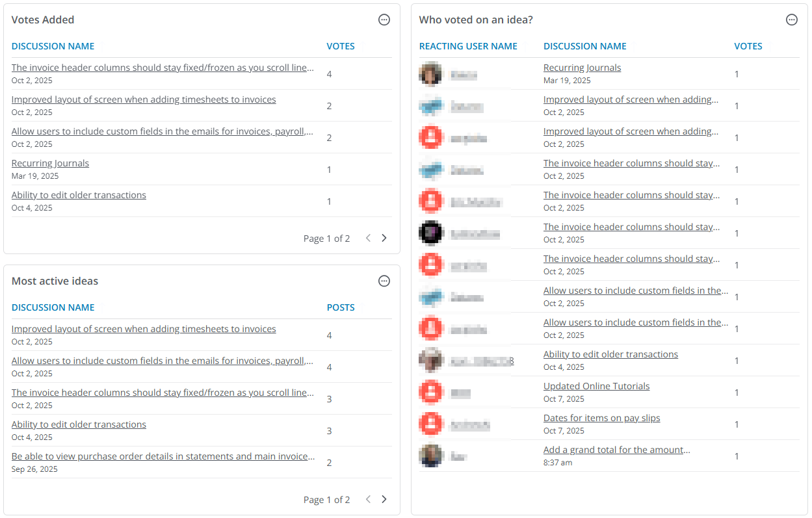Open Who voted on an idea options menu
Screen dimensions: 812x518
pyautogui.click(x=792, y=20)
